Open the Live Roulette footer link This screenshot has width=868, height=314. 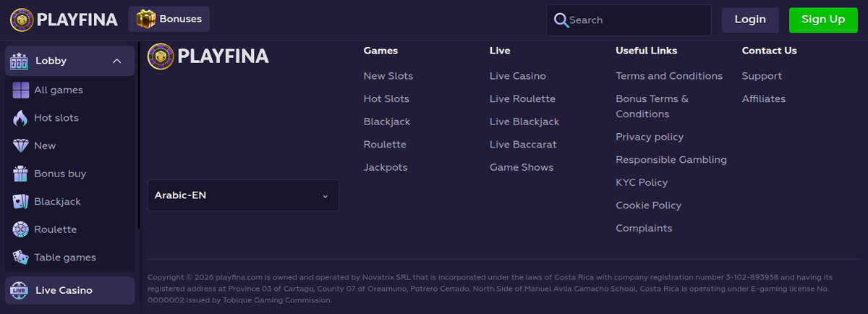pos(522,99)
